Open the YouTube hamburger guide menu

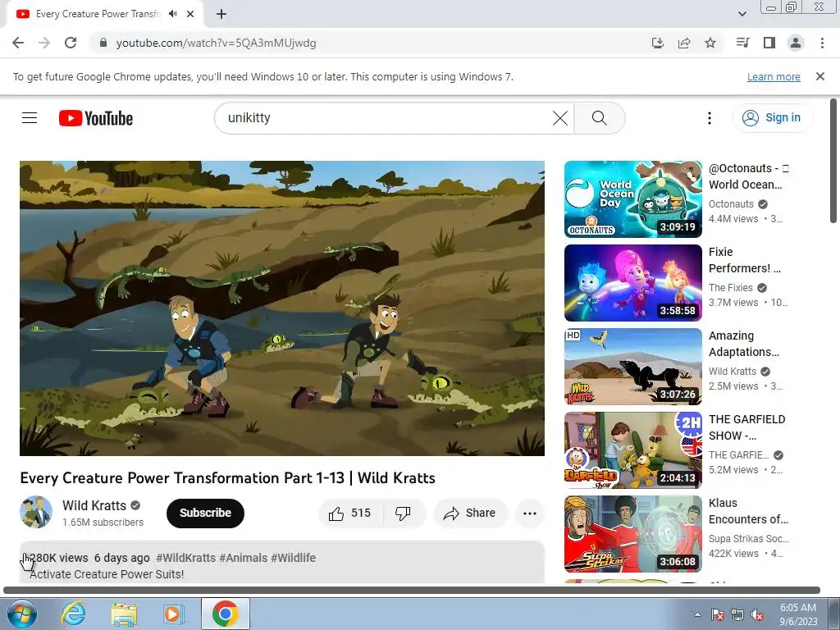click(x=30, y=118)
